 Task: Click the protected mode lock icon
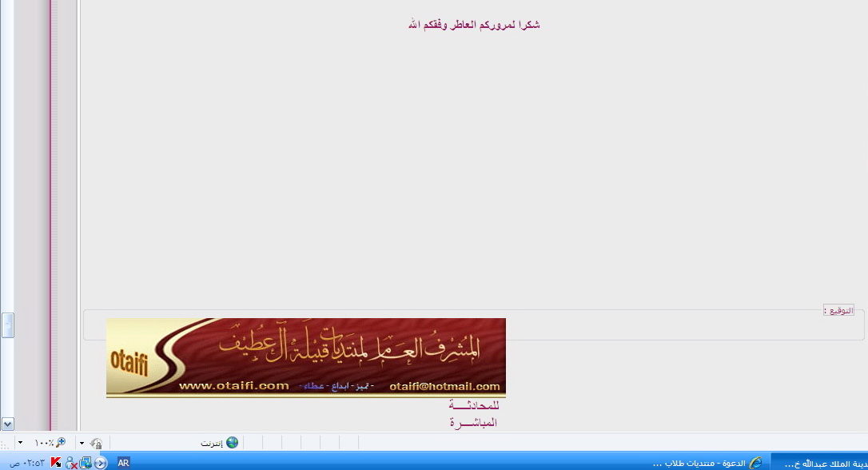point(96,443)
